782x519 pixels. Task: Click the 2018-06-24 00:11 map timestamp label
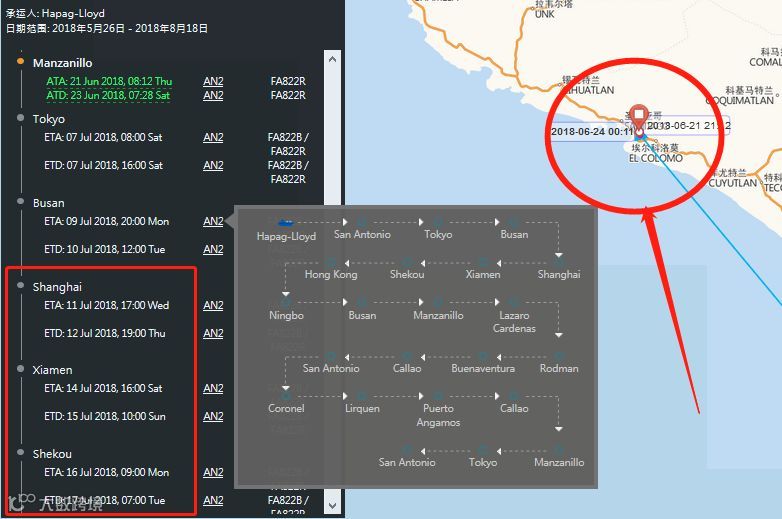point(591,132)
